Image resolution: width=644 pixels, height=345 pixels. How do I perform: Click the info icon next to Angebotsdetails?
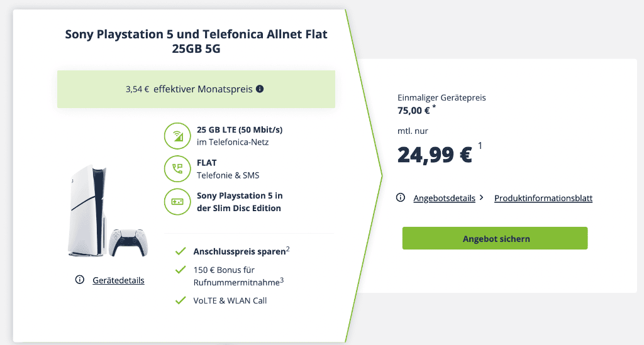pos(401,198)
